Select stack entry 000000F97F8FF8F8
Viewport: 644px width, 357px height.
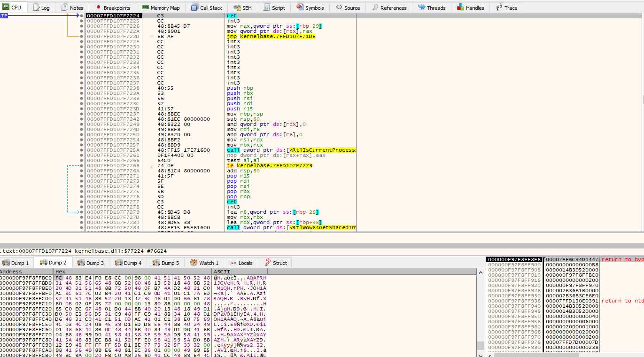click(514, 260)
